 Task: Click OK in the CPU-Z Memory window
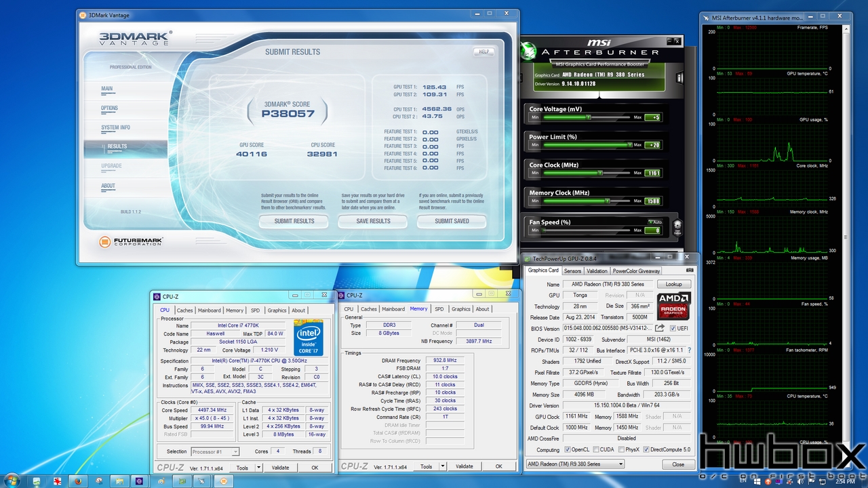point(498,466)
